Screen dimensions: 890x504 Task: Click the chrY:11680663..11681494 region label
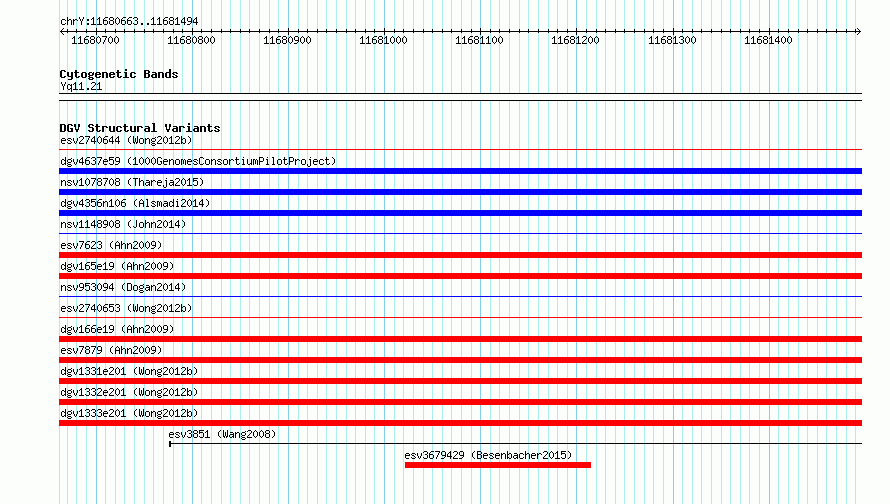click(129, 22)
